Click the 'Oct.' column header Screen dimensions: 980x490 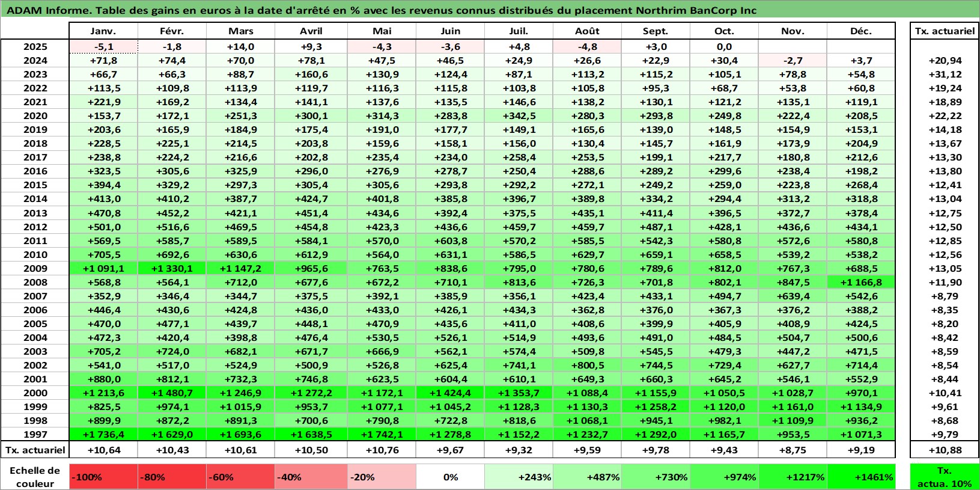click(x=724, y=31)
